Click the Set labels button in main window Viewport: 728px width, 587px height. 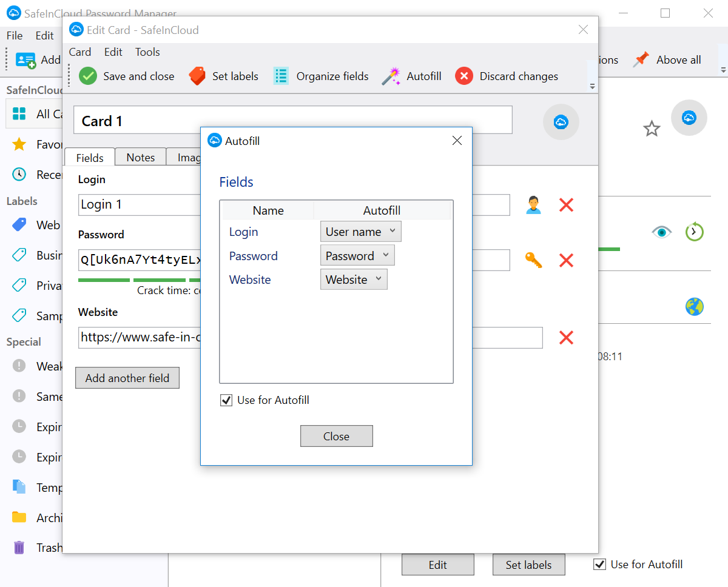(x=529, y=565)
